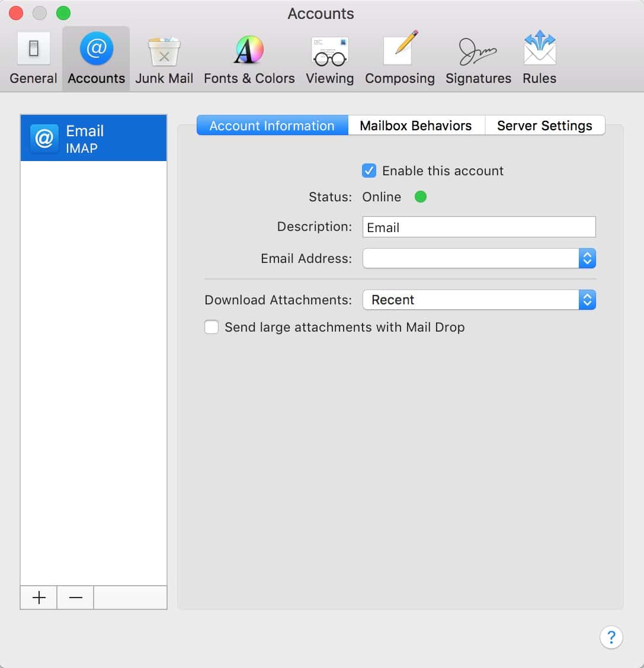
Task: Select the Account Information tab
Action: coord(272,126)
